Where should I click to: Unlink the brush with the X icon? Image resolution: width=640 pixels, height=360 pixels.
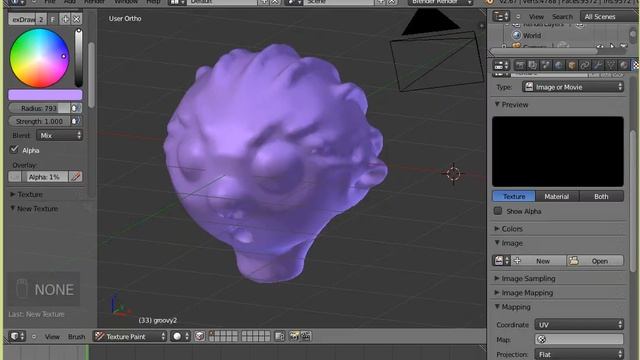tap(76, 19)
